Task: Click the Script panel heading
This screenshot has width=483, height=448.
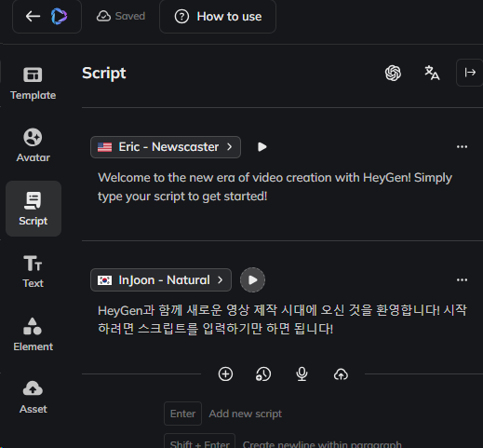Action: point(104,74)
